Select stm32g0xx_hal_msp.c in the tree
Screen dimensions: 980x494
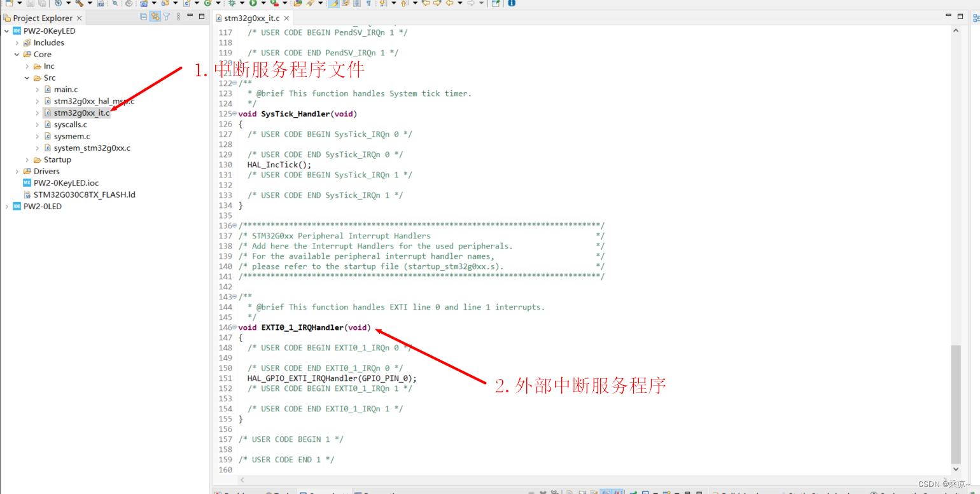pyautogui.click(x=94, y=101)
